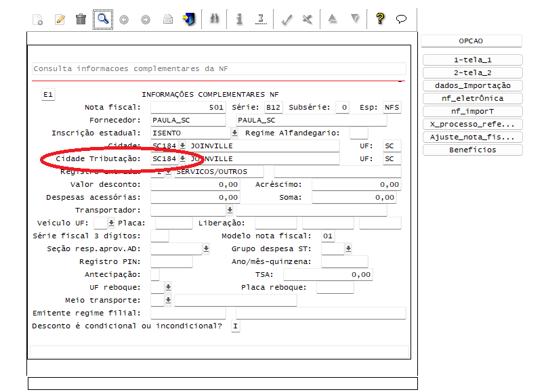The width and height of the screenshot is (548, 392).
Task: Click the previous record left arrow icon
Action: pyautogui.click(x=124, y=20)
